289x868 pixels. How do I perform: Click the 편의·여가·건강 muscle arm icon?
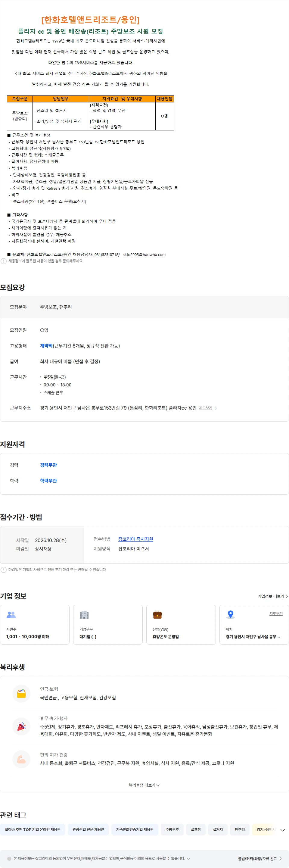[22, 759]
